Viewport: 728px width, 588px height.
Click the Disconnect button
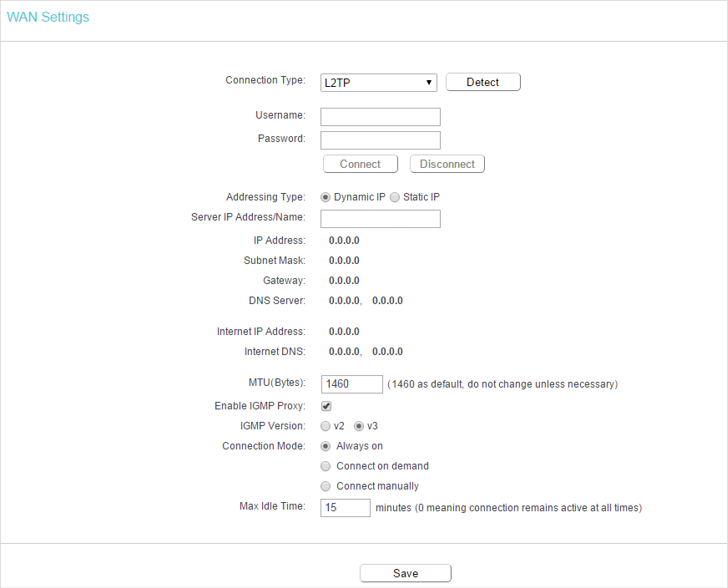(447, 164)
